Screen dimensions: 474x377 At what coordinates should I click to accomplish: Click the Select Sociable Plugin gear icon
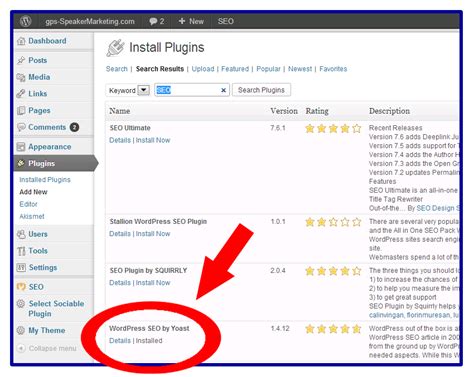pos(21,304)
